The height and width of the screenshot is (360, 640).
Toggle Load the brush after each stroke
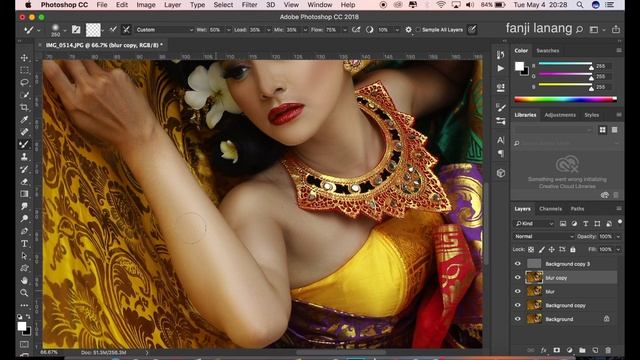click(113, 29)
